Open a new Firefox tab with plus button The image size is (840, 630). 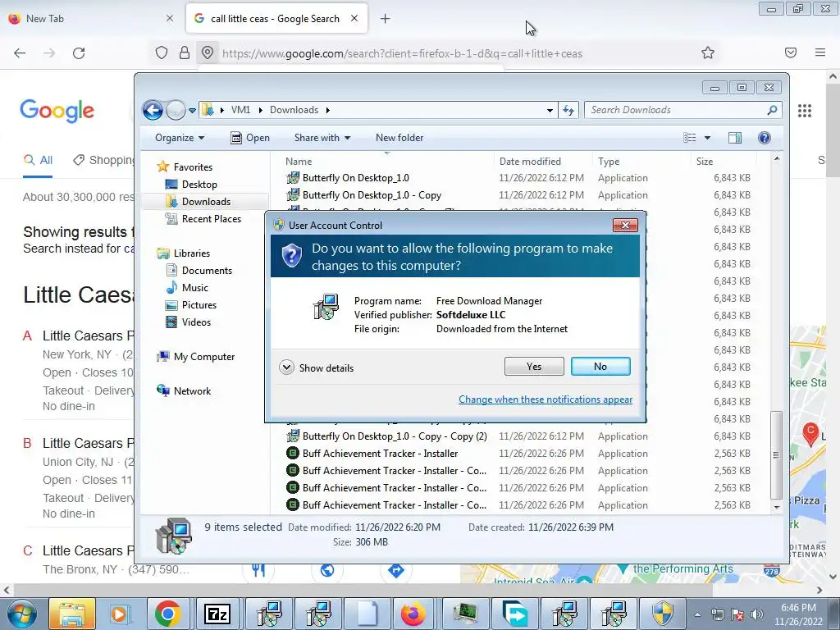tap(385, 19)
